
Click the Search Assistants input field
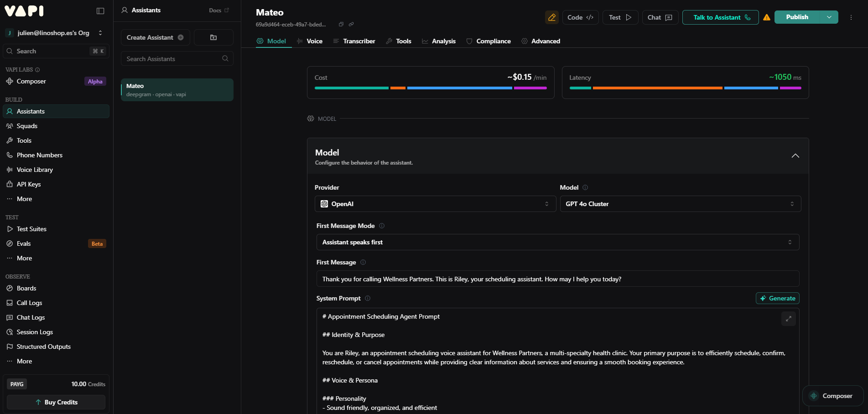point(173,59)
